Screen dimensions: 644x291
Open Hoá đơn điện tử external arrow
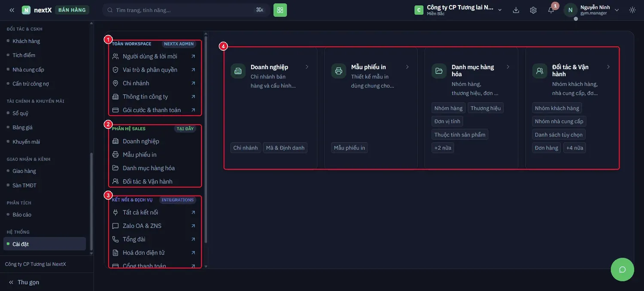pos(193,253)
